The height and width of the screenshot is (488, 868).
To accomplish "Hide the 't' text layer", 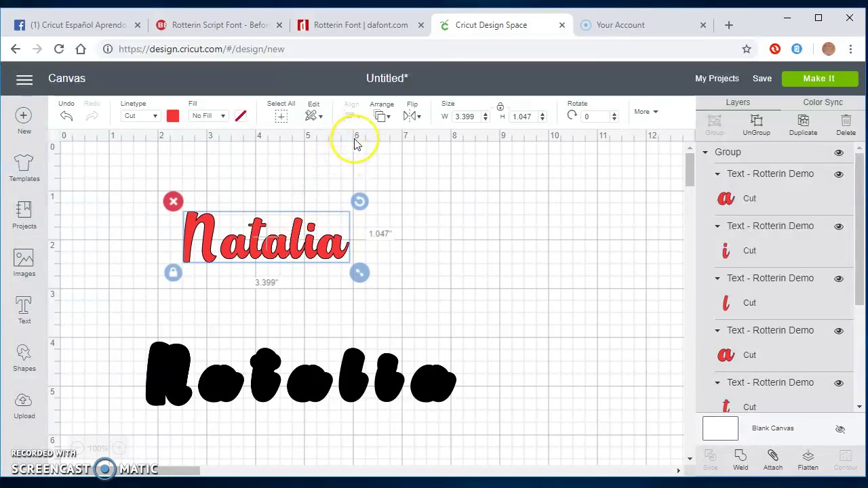I will (839, 383).
